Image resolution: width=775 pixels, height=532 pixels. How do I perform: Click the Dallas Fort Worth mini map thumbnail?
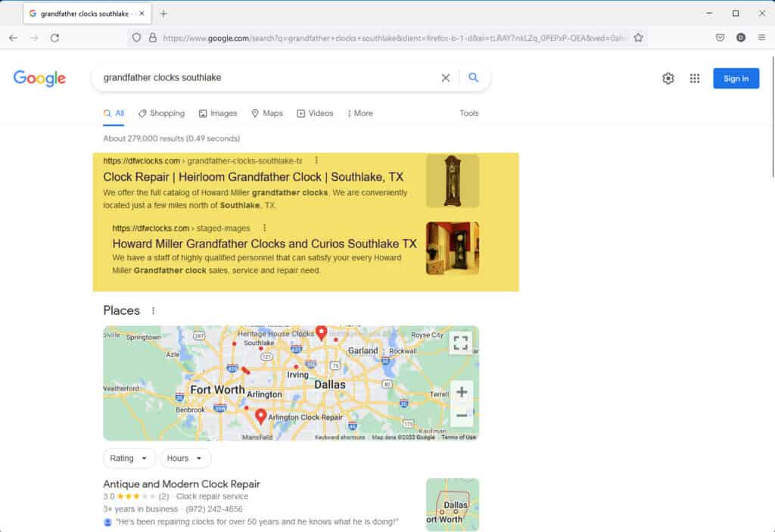click(x=453, y=505)
